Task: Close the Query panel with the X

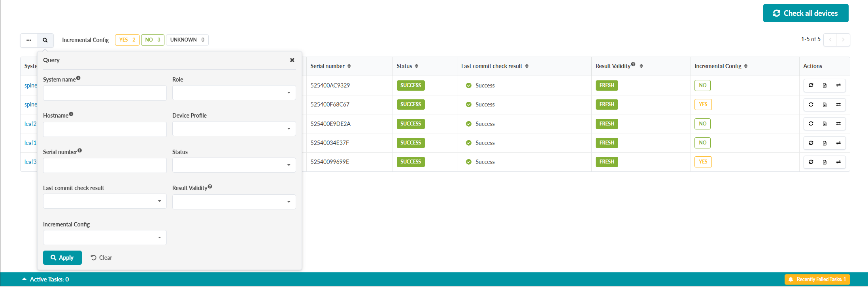Action: pyautogui.click(x=292, y=60)
